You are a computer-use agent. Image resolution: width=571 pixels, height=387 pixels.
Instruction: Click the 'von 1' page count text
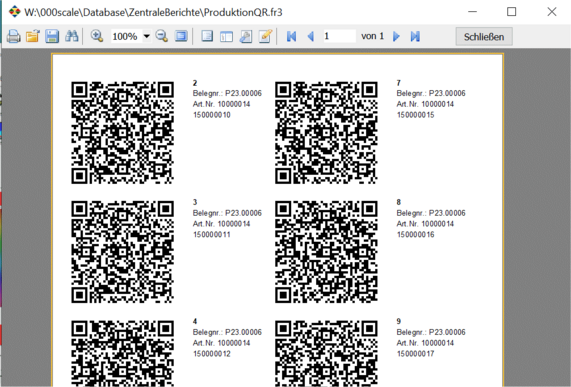click(x=372, y=36)
